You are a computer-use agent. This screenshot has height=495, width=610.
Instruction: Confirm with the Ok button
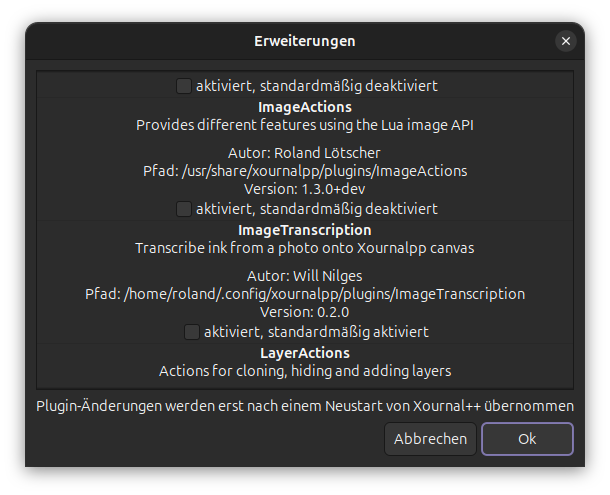[x=527, y=439]
